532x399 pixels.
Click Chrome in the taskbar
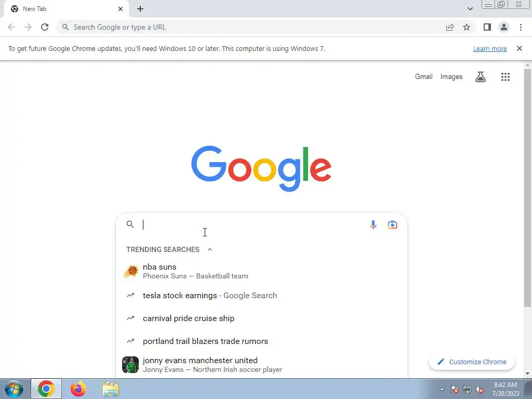46,389
